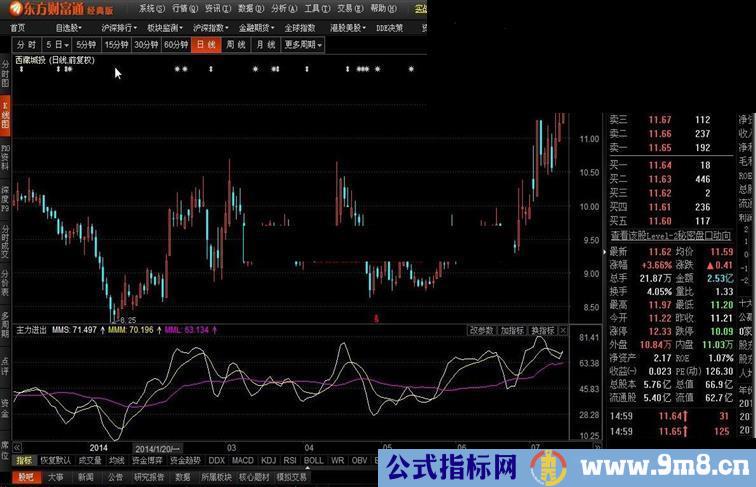Open the 自选股 dropdown menu
This screenshot has height=487, width=756.
(x=69, y=28)
